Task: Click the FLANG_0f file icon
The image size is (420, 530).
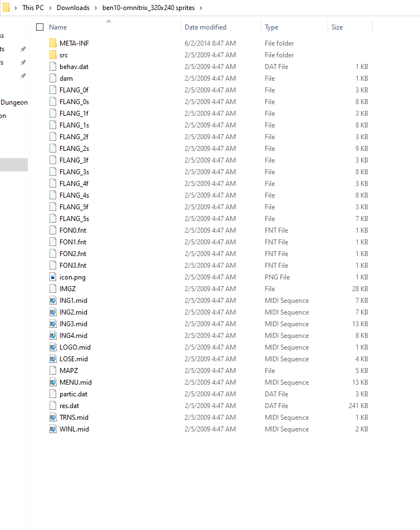Action: coord(53,90)
